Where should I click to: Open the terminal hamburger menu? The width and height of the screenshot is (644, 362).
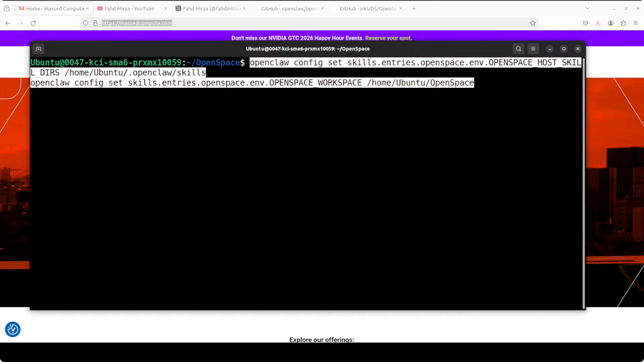click(533, 49)
